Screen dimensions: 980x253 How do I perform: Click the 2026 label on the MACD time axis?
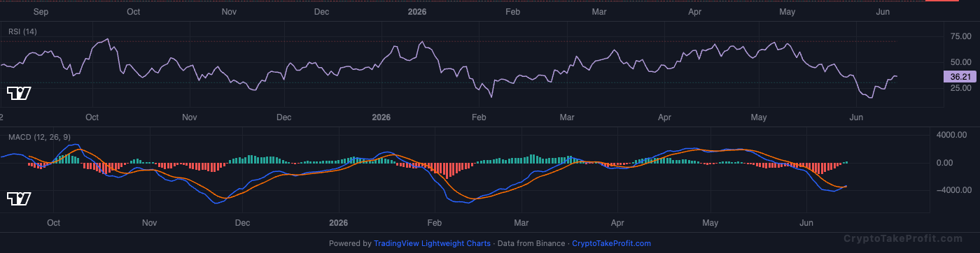338,223
